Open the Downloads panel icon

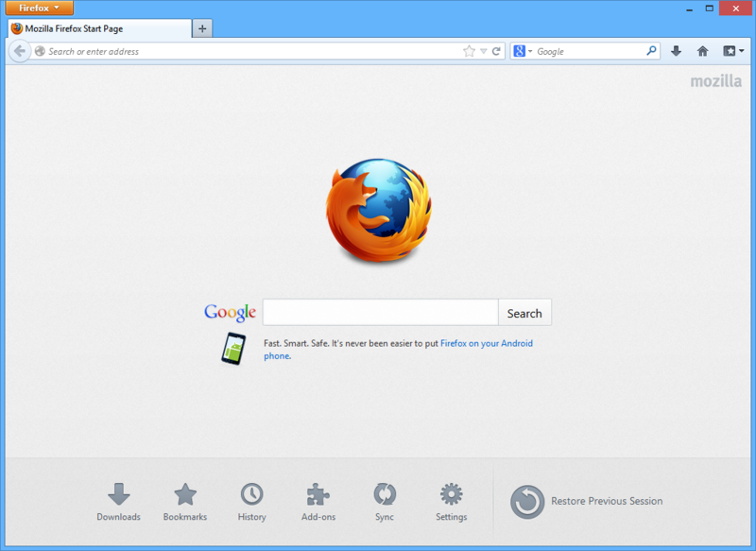click(x=118, y=496)
